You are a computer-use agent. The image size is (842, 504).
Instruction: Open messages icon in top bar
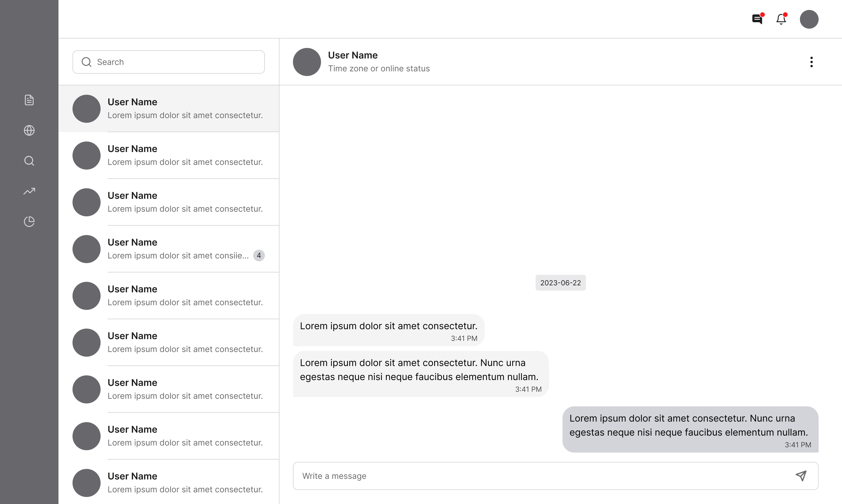[757, 19]
